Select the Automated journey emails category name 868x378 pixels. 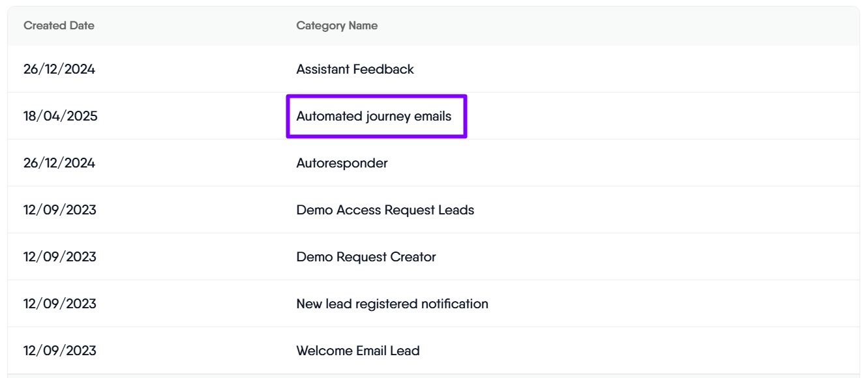[x=374, y=117]
